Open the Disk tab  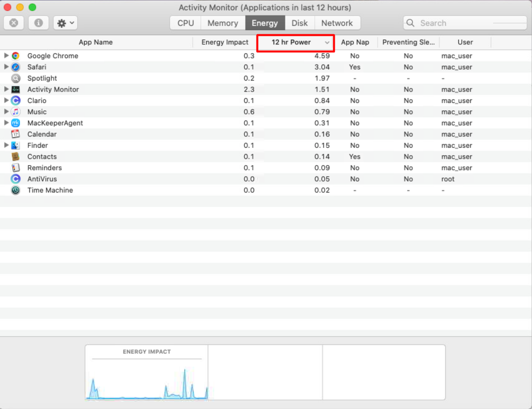tap(299, 23)
